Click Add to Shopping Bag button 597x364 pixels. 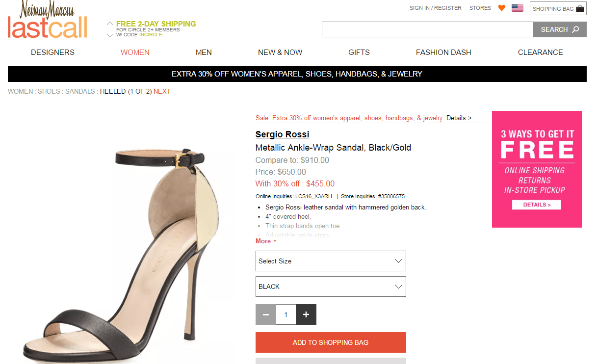click(x=331, y=342)
